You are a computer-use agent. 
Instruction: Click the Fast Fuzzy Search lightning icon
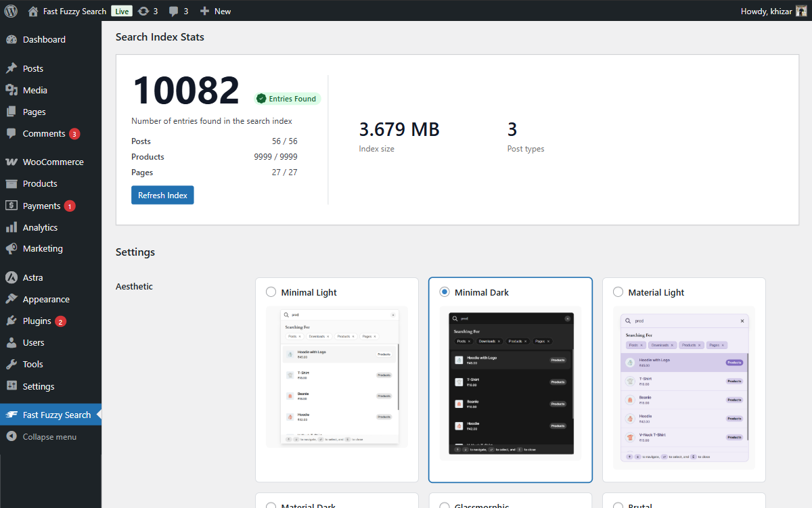coord(12,415)
